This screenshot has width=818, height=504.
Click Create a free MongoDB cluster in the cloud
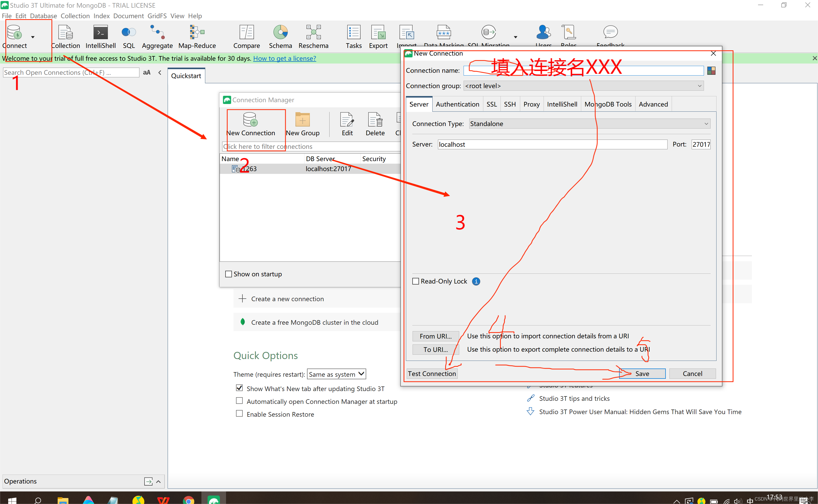[x=314, y=322]
